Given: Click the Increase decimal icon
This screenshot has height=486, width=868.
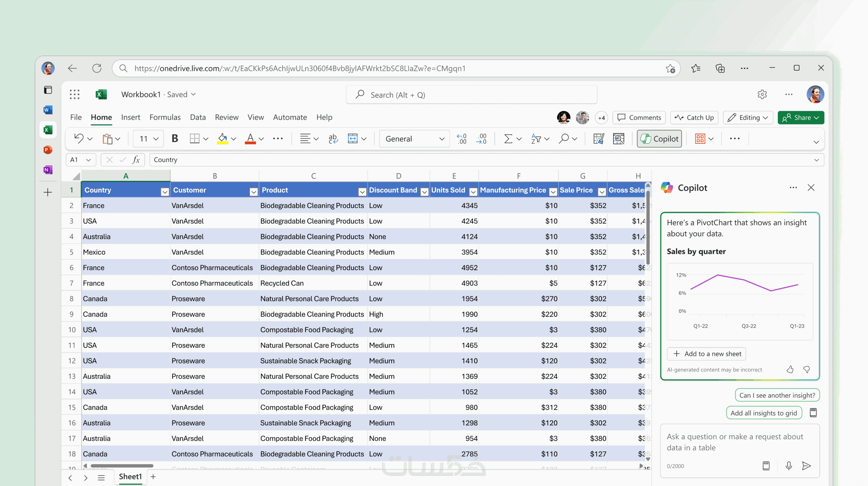Looking at the screenshot, I should point(461,139).
